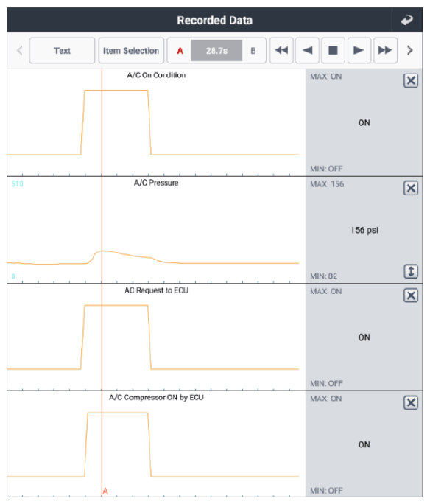Screen dimensions: 430x504
Task: Stop the recorded data playback
Action: (333, 50)
